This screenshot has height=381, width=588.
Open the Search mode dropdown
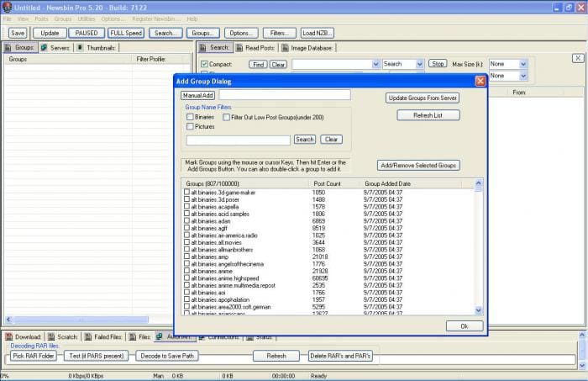[420, 64]
